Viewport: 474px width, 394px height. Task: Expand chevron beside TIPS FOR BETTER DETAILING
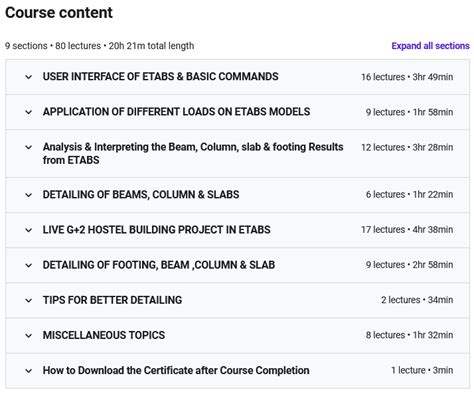29,300
